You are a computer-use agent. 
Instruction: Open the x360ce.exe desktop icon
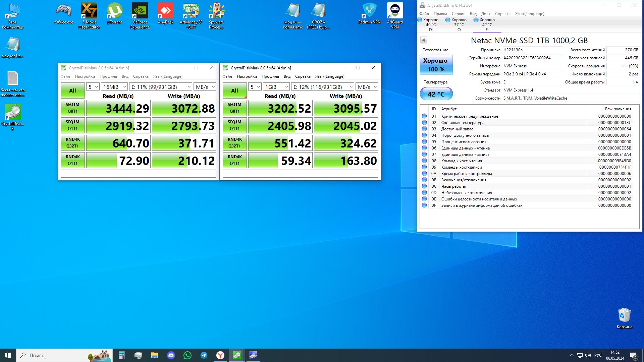coord(63,14)
